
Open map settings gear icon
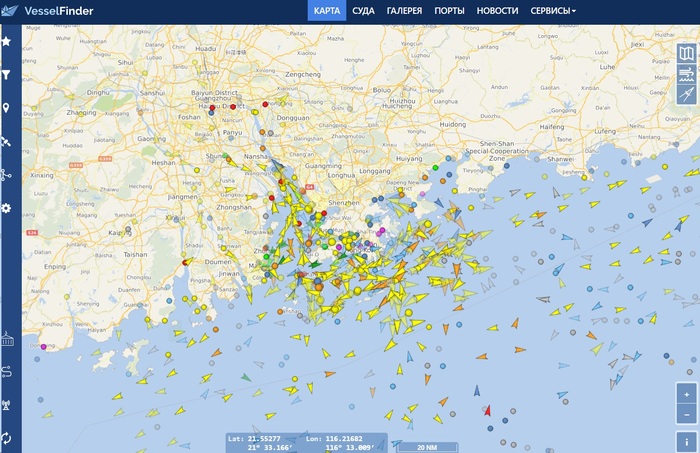click(6, 208)
